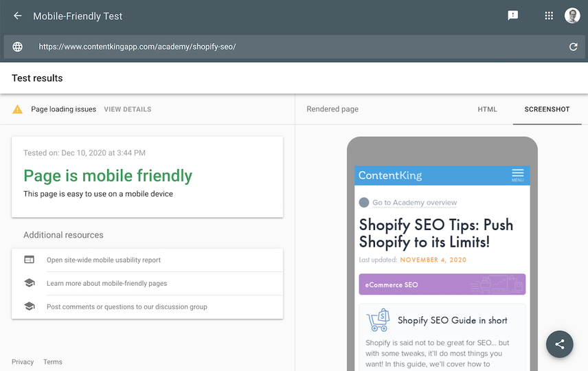588x371 pixels.
Task: Click graduation cap icon beside Learn more
Action: click(30, 283)
